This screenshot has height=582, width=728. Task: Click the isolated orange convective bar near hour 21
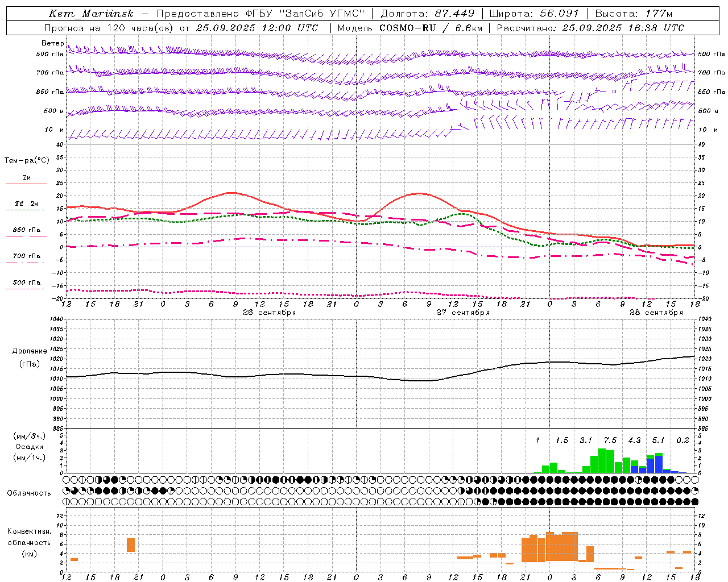pyautogui.click(x=131, y=545)
